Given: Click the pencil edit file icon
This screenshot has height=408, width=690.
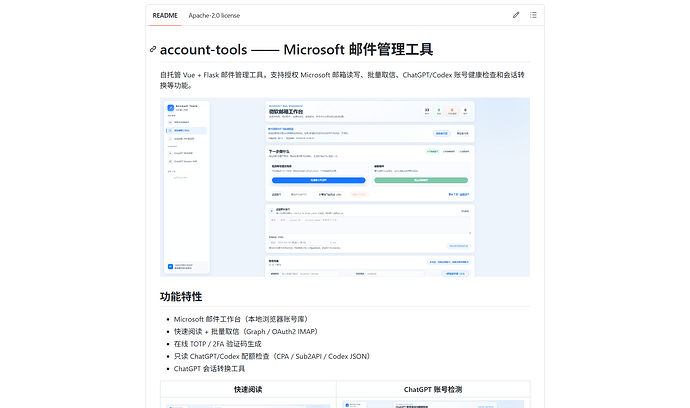Looking at the screenshot, I should click(516, 15).
